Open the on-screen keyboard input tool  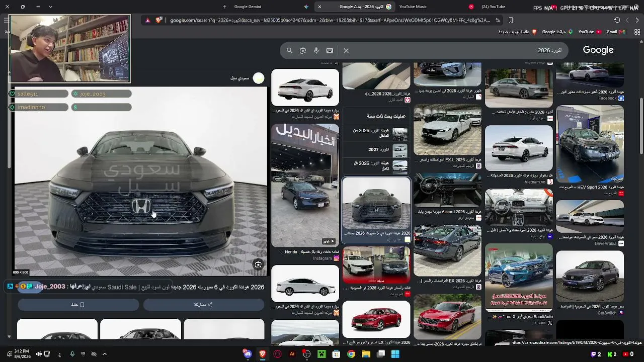330,50
